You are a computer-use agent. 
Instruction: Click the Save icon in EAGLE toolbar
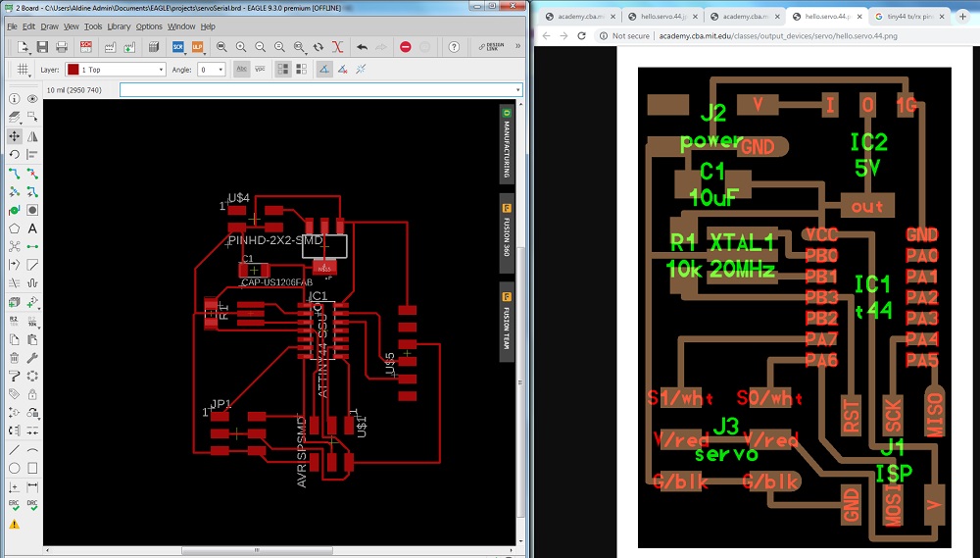(42, 47)
